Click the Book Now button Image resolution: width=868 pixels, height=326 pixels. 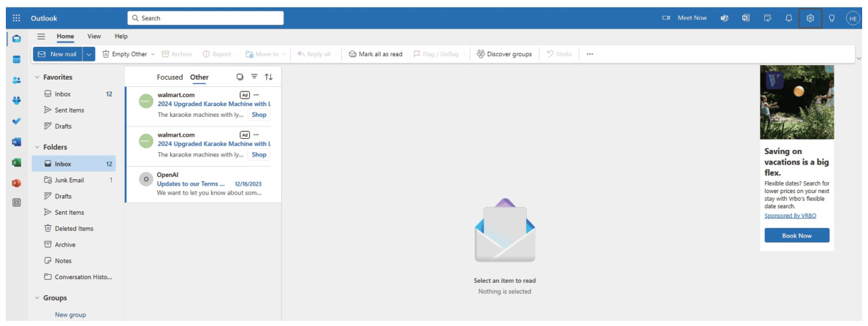[x=796, y=235]
